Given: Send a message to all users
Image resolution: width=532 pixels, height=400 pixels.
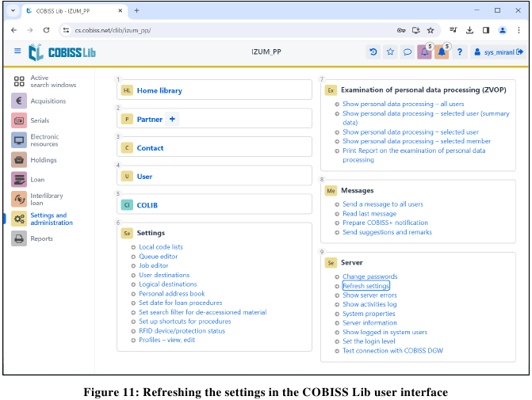Looking at the screenshot, I should [x=383, y=204].
